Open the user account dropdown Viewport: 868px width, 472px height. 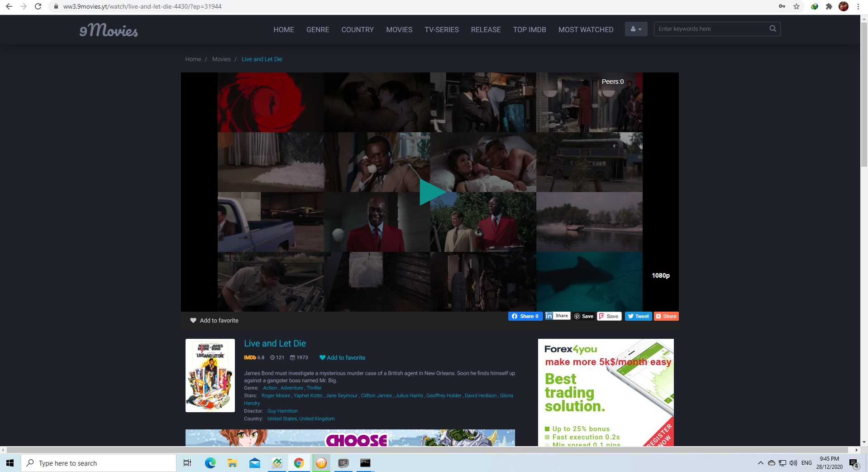[636, 29]
